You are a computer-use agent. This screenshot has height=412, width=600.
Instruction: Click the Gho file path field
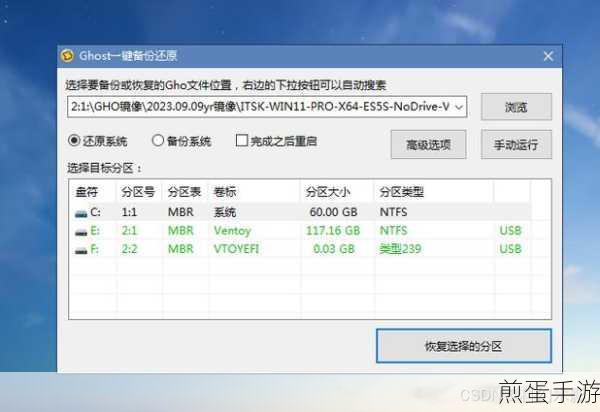[x=267, y=107]
